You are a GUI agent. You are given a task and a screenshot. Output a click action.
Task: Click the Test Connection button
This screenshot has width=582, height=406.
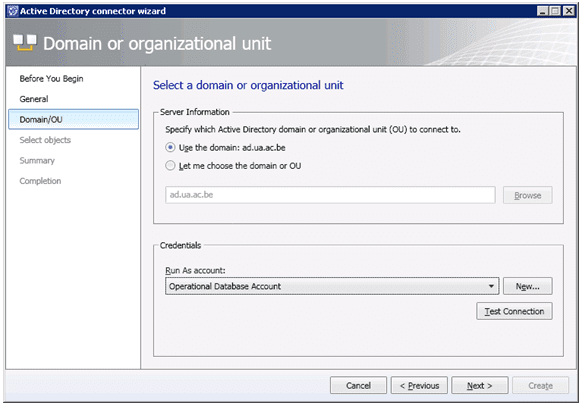click(514, 311)
